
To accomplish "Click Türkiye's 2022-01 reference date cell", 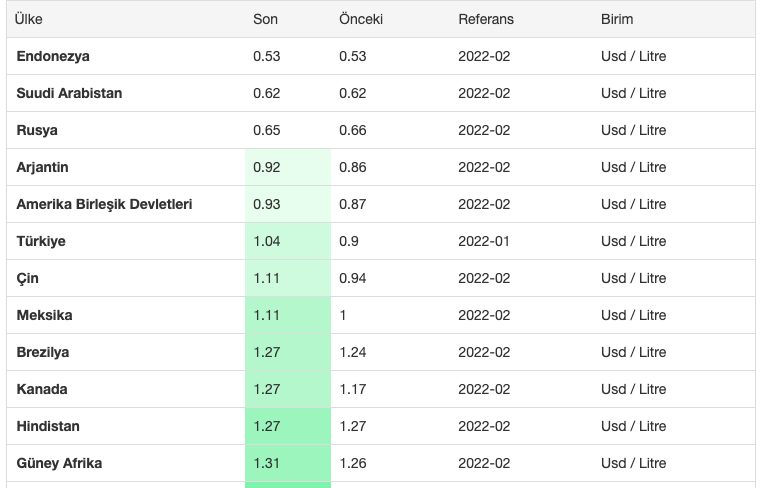I will (484, 241).
